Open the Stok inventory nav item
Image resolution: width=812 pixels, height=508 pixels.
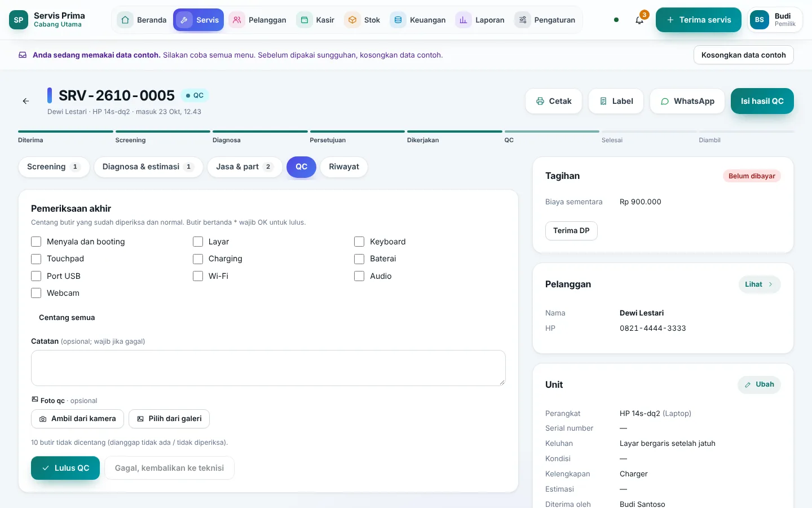tap(363, 20)
